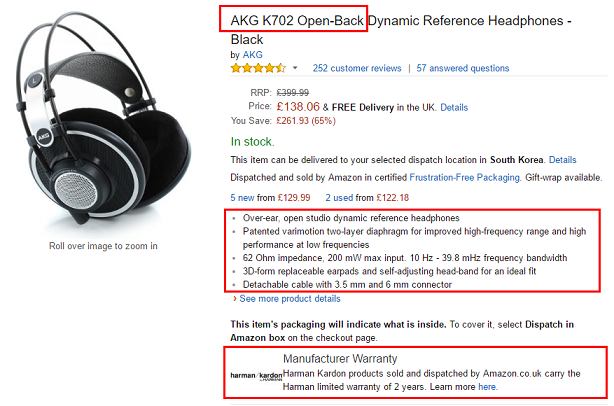Click the product title heading
The image size is (614, 406).
tap(401, 30)
